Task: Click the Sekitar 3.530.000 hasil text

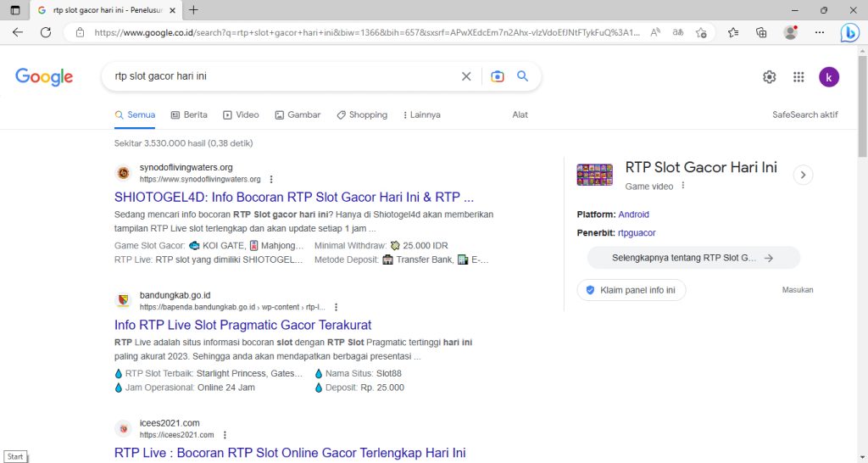Action: [x=183, y=143]
